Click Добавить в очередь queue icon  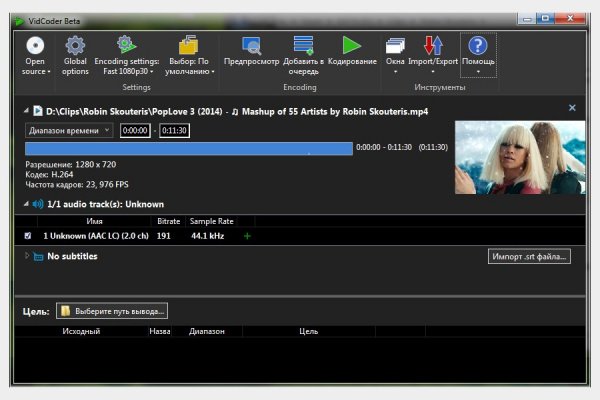point(303,45)
